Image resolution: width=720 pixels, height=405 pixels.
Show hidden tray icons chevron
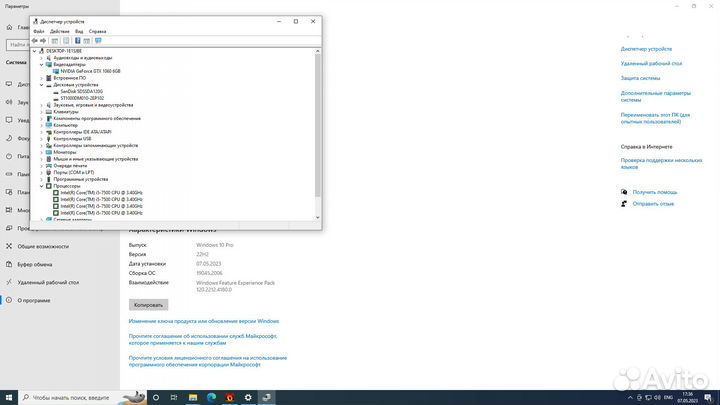point(630,398)
